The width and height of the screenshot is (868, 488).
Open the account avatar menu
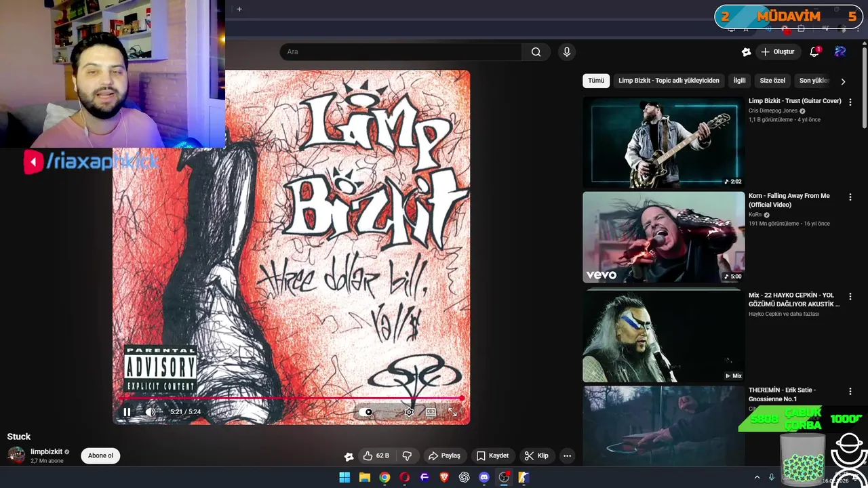pyautogui.click(x=840, y=52)
